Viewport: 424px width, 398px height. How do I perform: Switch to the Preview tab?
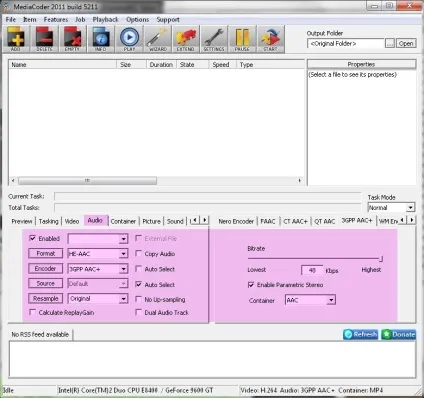(22, 221)
